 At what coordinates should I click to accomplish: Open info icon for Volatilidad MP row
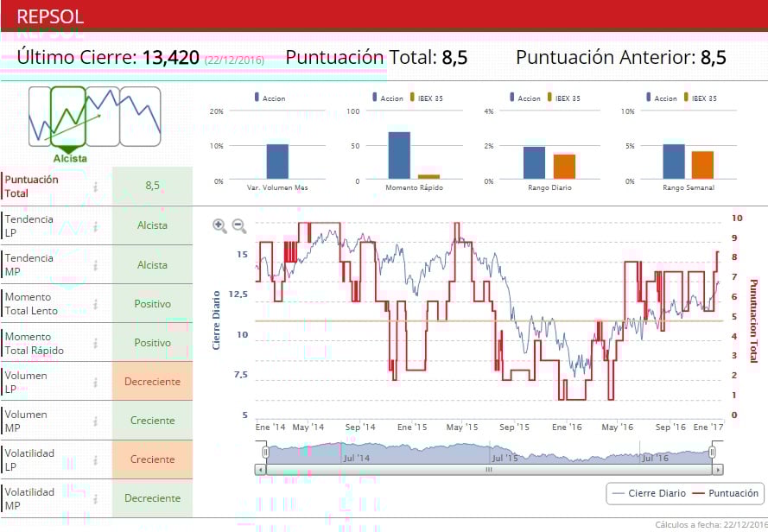(x=96, y=498)
